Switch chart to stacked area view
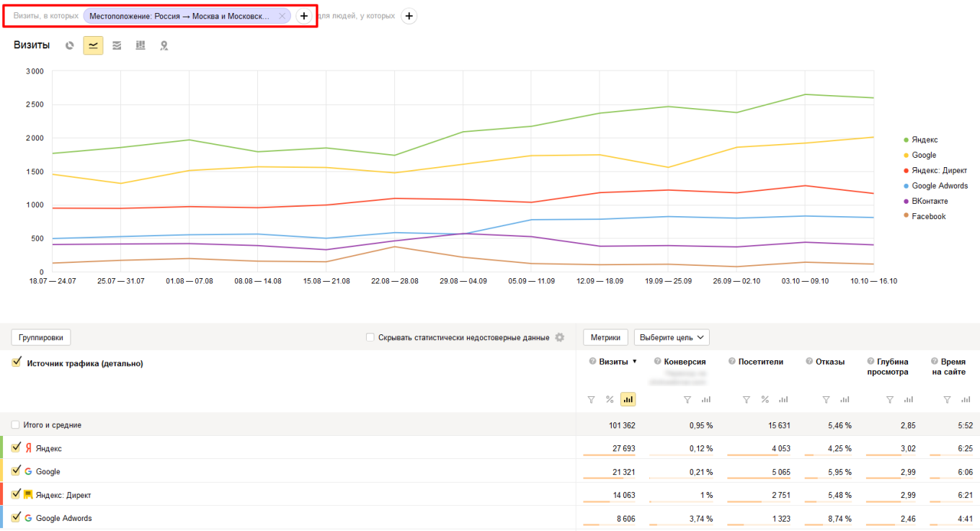This screenshot has width=980, height=531. pos(117,45)
